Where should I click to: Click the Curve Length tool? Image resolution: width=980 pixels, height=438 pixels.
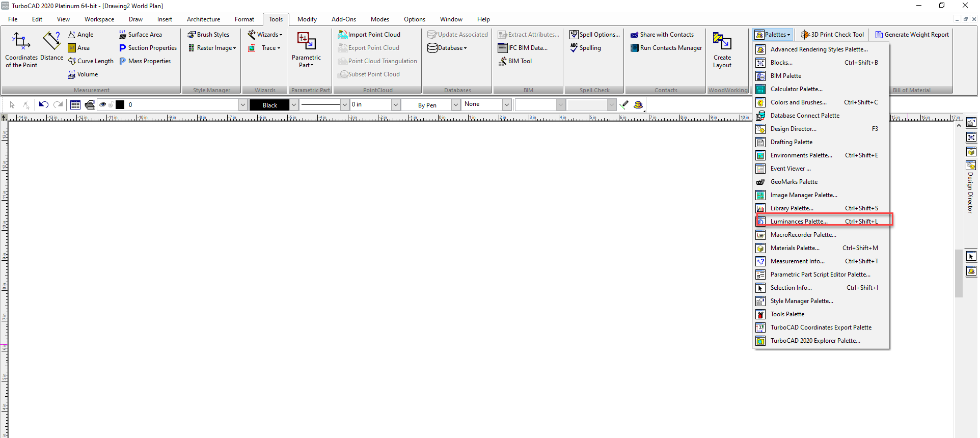(91, 61)
